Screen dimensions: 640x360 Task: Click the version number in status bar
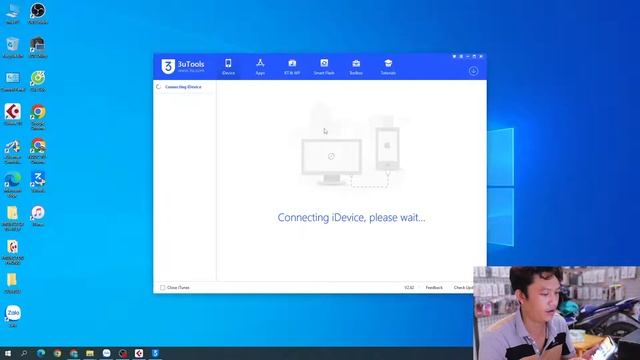point(409,288)
